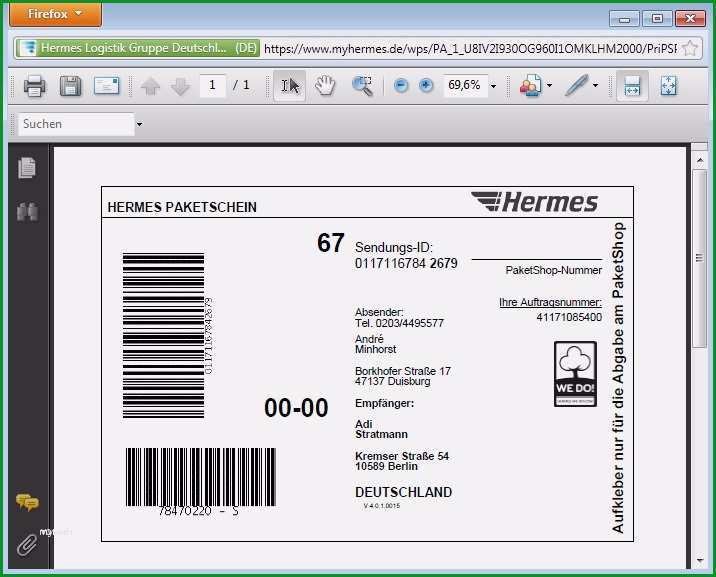Save the PDF with floppy disk icon
The image size is (716, 577).
[x=70, y=85]
